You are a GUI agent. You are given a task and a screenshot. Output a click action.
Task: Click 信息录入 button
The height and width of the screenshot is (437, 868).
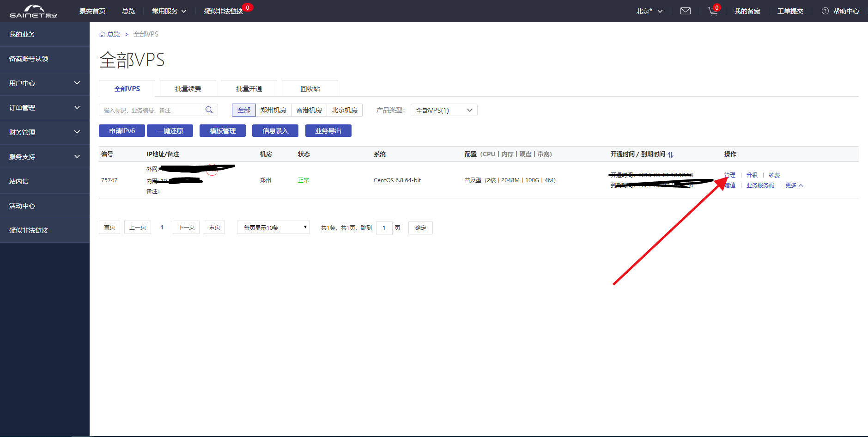tap(275, 131)
